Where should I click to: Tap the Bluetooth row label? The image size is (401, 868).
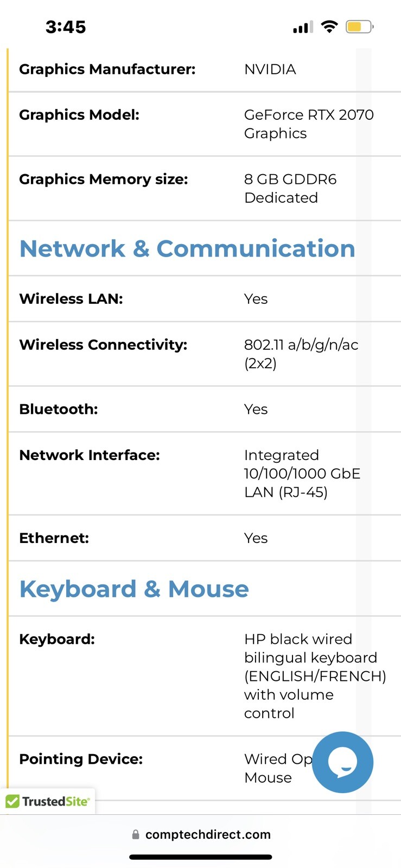(x=59, y=409)
